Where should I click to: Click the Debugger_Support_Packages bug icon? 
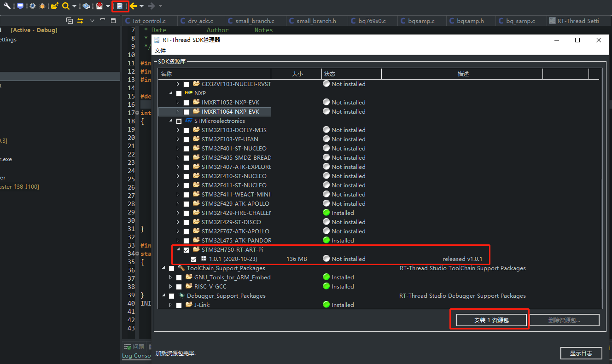coord(181,295)
